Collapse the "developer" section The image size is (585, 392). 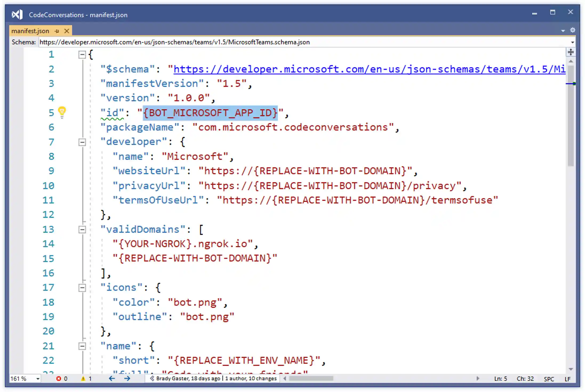(x=82, y=142)
